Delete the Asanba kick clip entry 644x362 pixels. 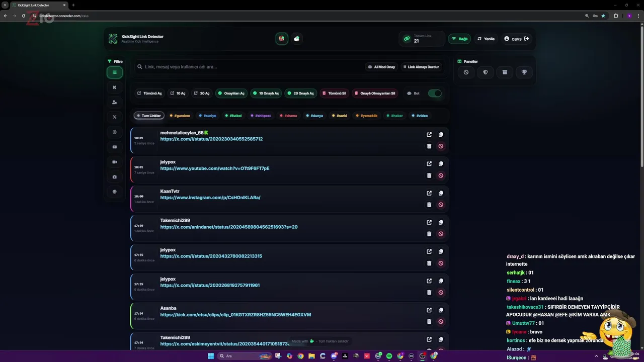[x=429, y=322]
